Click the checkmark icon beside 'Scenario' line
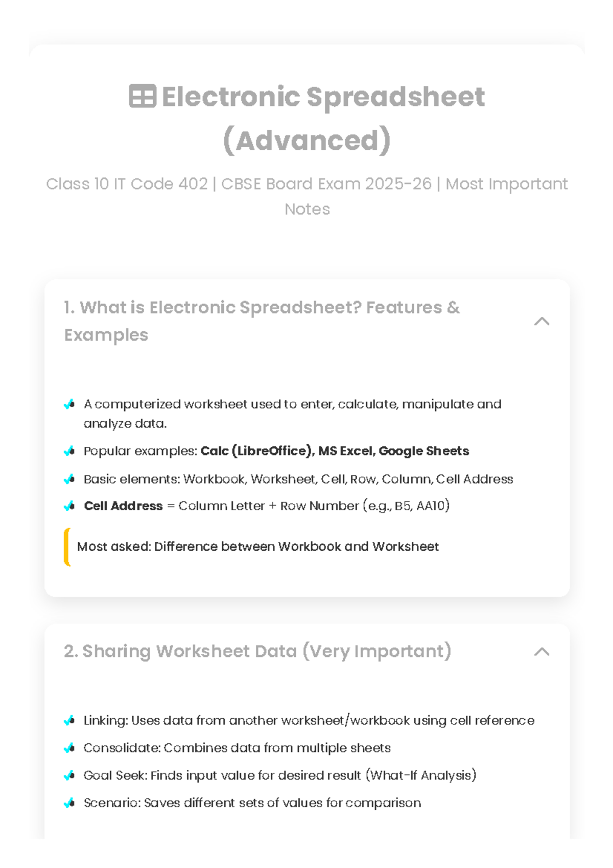Image resolution: width=613 pixels, height=868 pixels. (x=69, y=803)
